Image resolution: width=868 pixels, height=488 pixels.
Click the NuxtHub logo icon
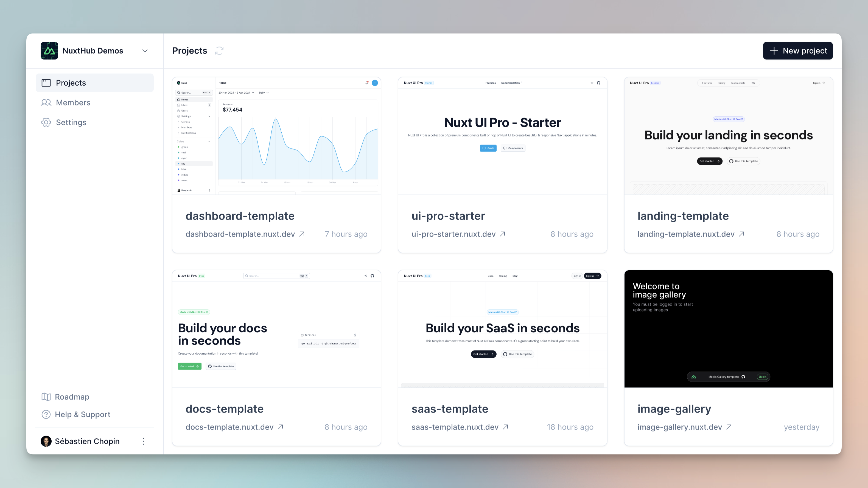pyautogui.click(x=49, y=50)
